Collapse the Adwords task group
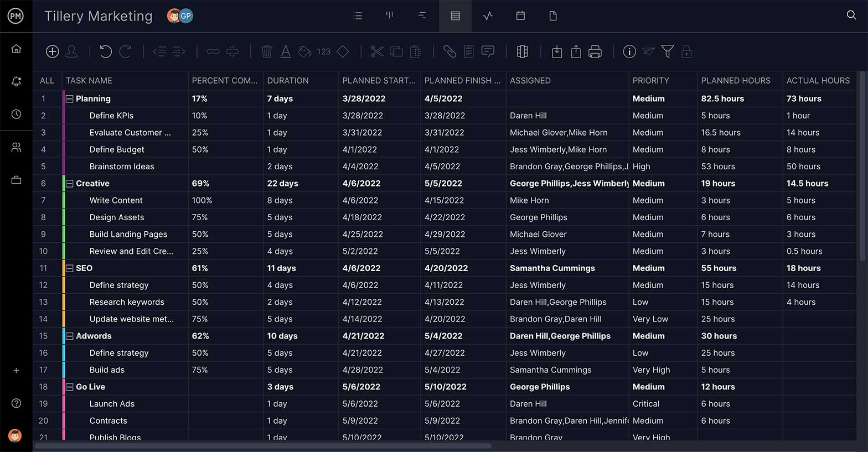 pyautogui.click(x=70, y=336)
